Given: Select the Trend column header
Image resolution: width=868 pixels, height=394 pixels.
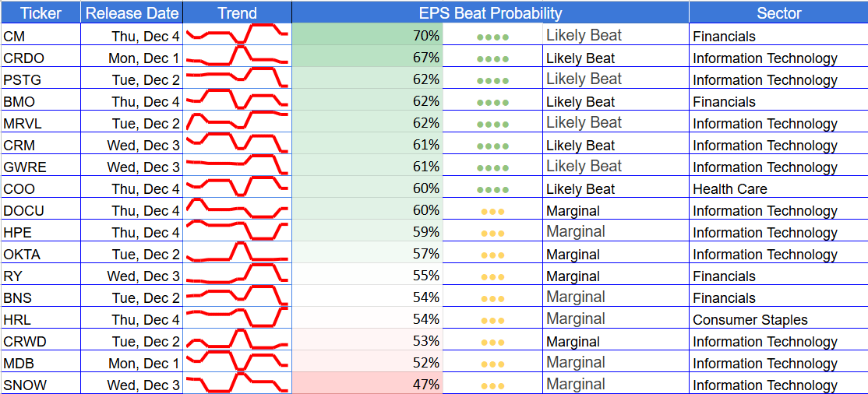Looking at the screenshot, I should (x=237, y=12).
